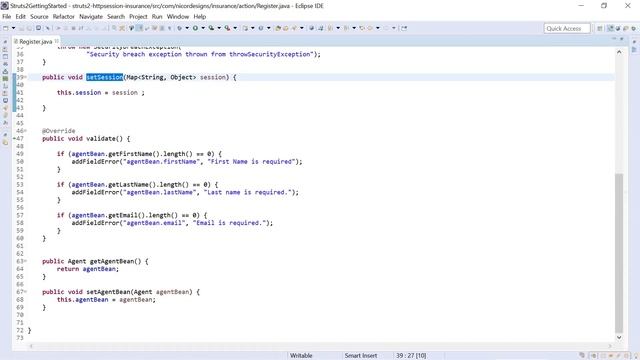Open the Run menu
The width and height of the screenshot is (640, 360).
pos(157,17)
